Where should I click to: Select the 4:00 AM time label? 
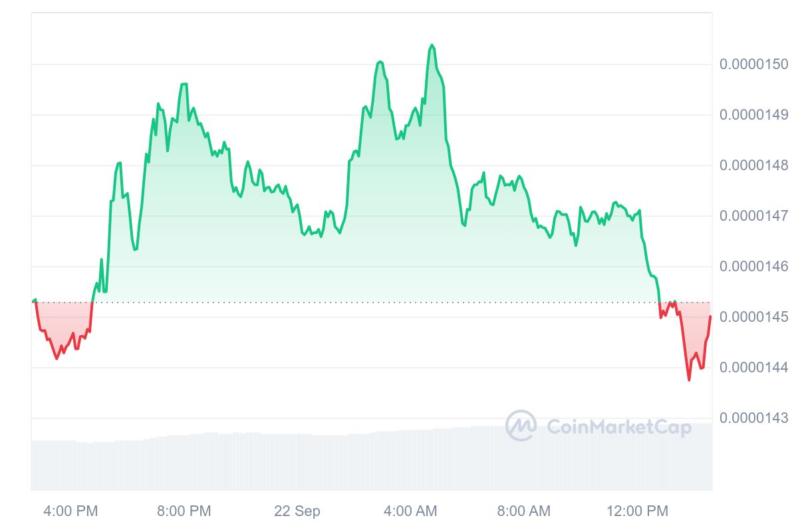point(410,511)
